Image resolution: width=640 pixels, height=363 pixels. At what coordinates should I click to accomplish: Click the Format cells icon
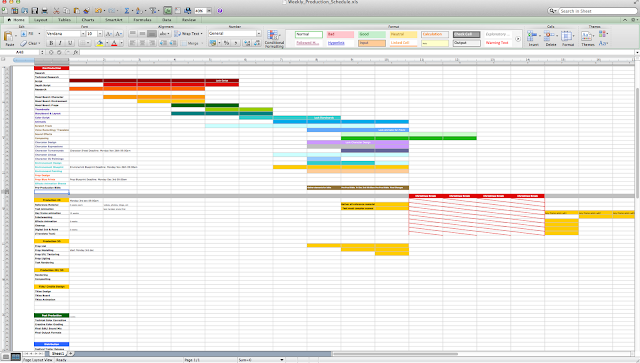[x=568, y=38]
